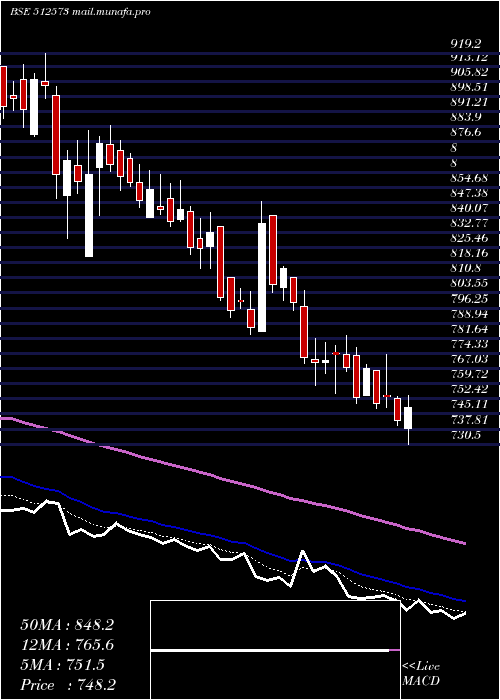Click the 891.21 price label
Viewport: 500px width, 700px height.
[x=469, y=102]
